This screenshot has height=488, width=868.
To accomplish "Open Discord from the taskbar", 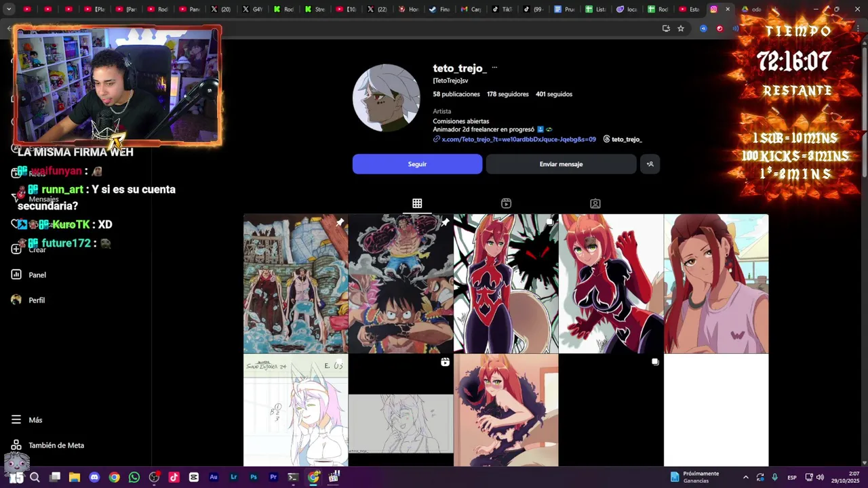I will click(94, 477).
